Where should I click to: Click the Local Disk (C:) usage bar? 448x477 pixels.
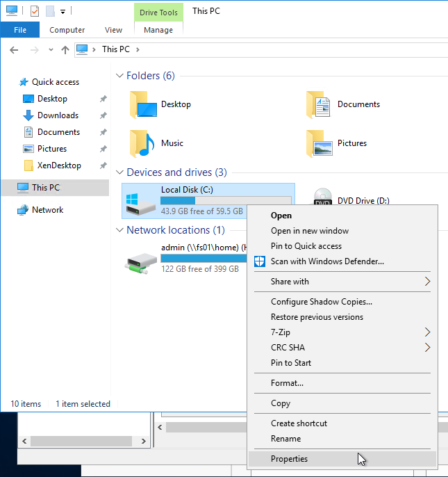tap(226, 200)
